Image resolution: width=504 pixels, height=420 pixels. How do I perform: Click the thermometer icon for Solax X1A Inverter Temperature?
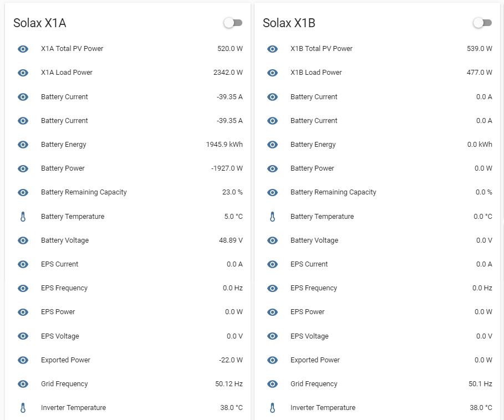coord(23,408)
